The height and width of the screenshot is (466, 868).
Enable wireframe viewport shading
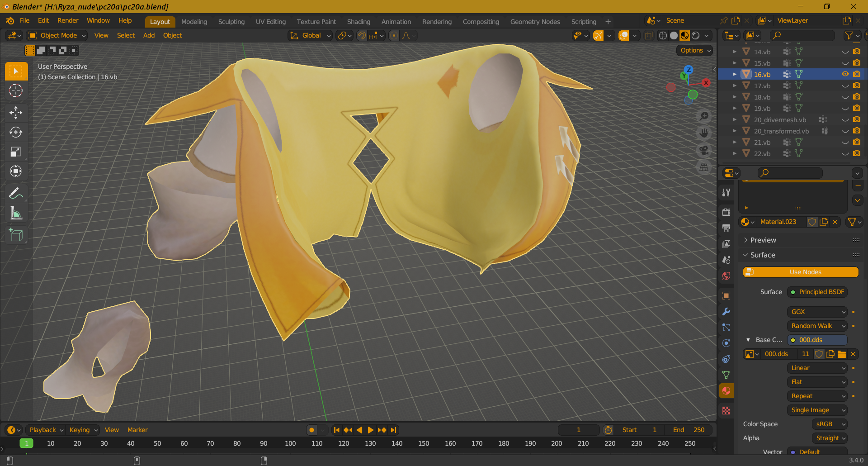[x=663, y=36]
